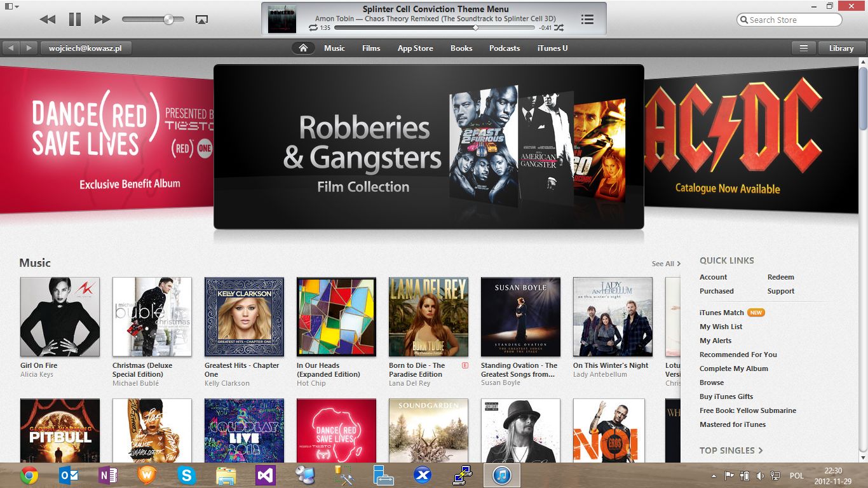The width and height of the screenshot is (868, 488).
Task: Open Lana Del Rey Born to Die cover
Action: coord(428,316)
